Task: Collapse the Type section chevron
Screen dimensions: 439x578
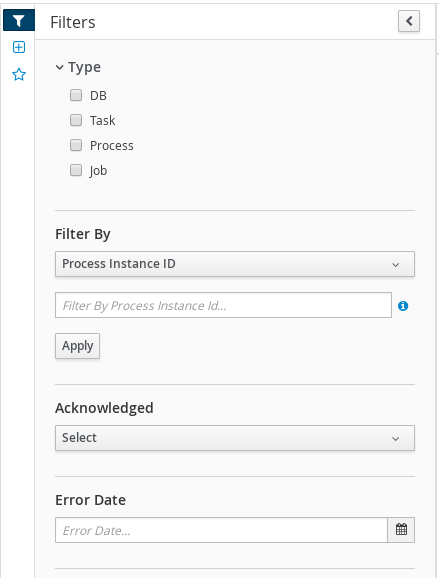Action: (59, 67)
